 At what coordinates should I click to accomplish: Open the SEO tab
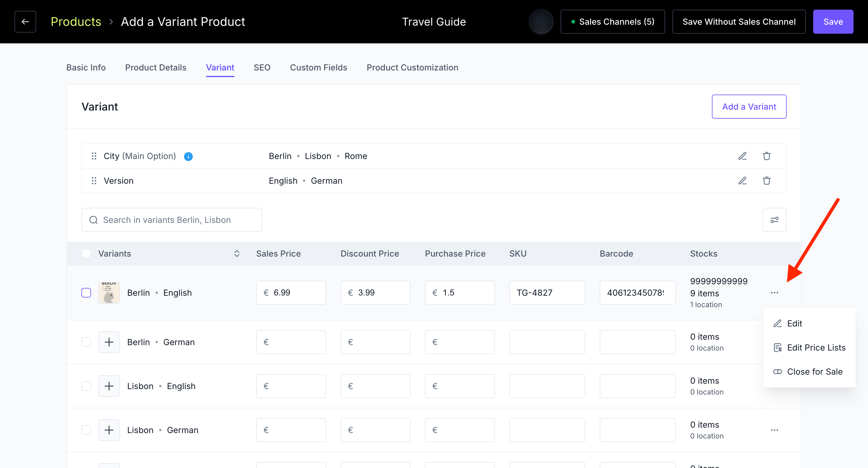(x=262, y=67)
